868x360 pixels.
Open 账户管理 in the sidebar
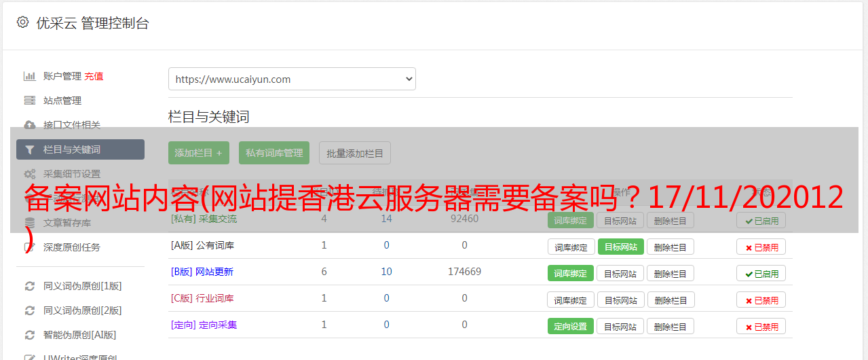[62, 76]
